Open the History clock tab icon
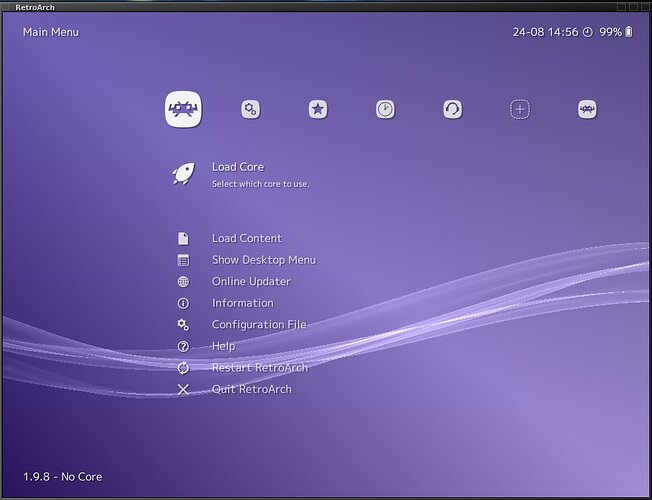652x500 pixels. 385,109
